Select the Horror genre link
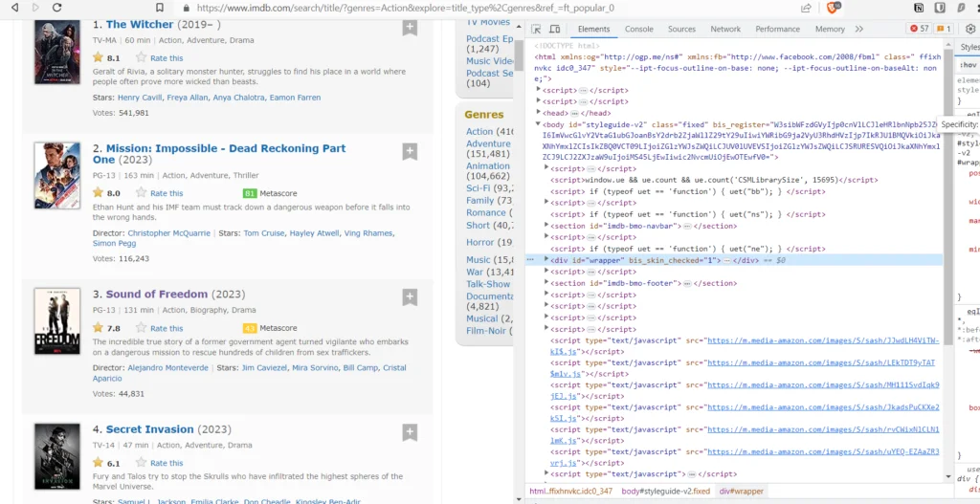The width and height of the screenshot is (980, 504). (x=480, y=242)
